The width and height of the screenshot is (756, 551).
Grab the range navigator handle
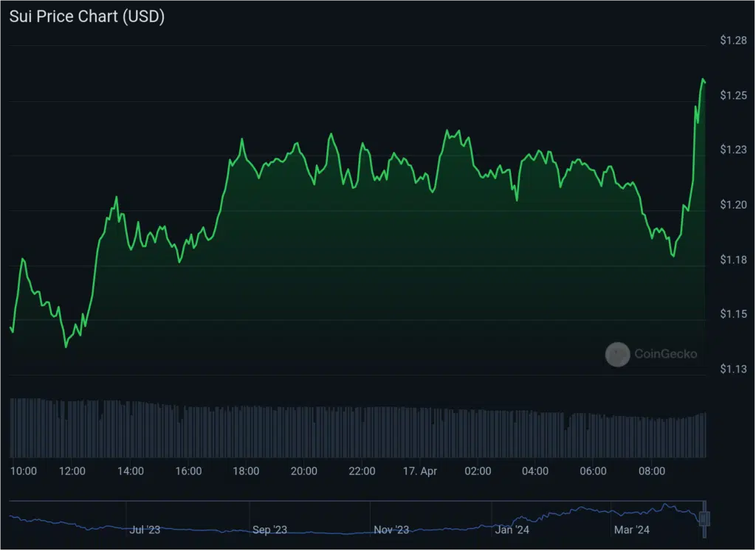(x=704, y=518)
